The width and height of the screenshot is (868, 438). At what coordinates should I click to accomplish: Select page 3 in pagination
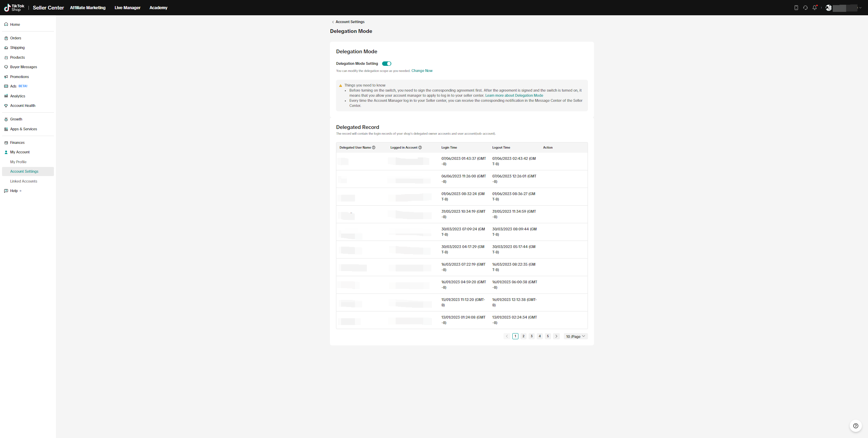tap(532, 336)
